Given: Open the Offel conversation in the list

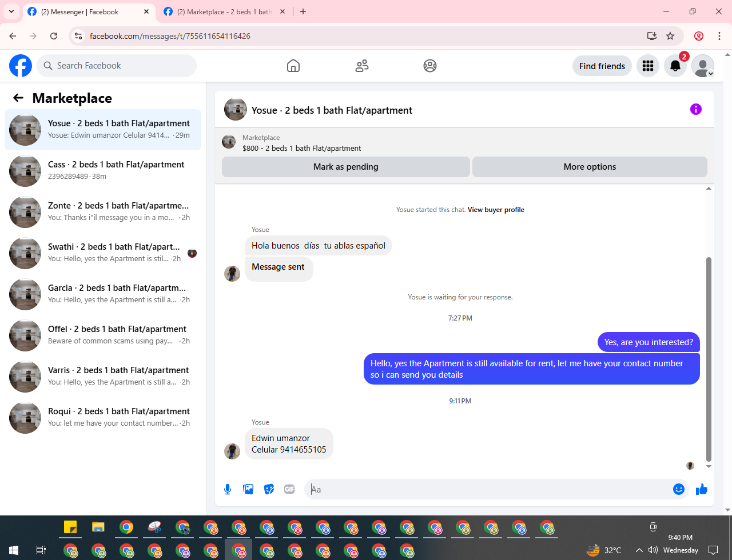Looking at the screenshot, I should coord(103,335).
